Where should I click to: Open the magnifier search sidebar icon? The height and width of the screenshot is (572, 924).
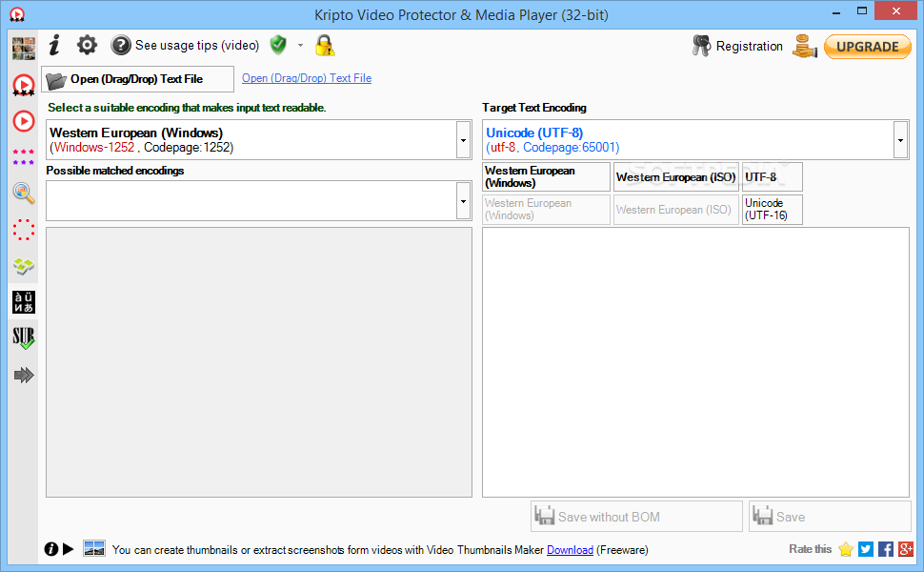(24, 193)
